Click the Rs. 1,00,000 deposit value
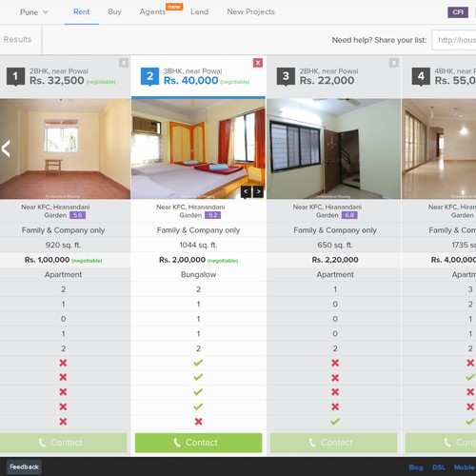This screenshot has height=476, width=476. tap(48, 260)
